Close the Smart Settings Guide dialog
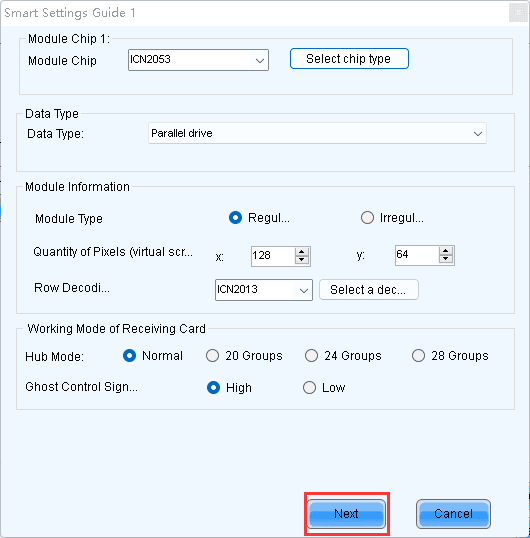The height and width of the screenshot is (538, 530). click(518, 13)
